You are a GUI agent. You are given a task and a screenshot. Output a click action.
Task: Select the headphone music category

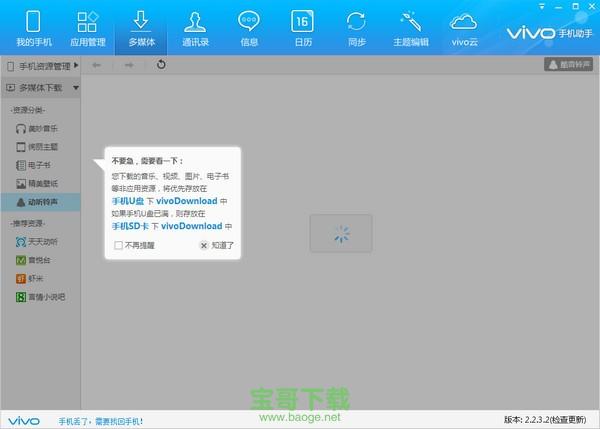click(x=37, y=129)
